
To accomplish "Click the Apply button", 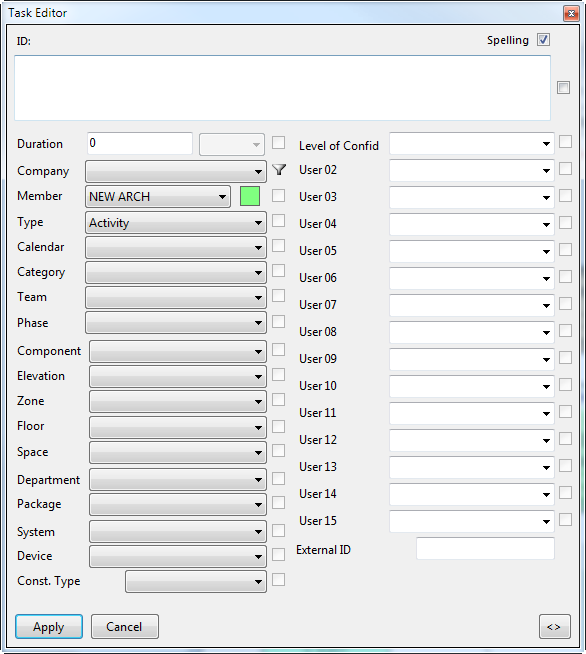I will (x=49, y=626).
